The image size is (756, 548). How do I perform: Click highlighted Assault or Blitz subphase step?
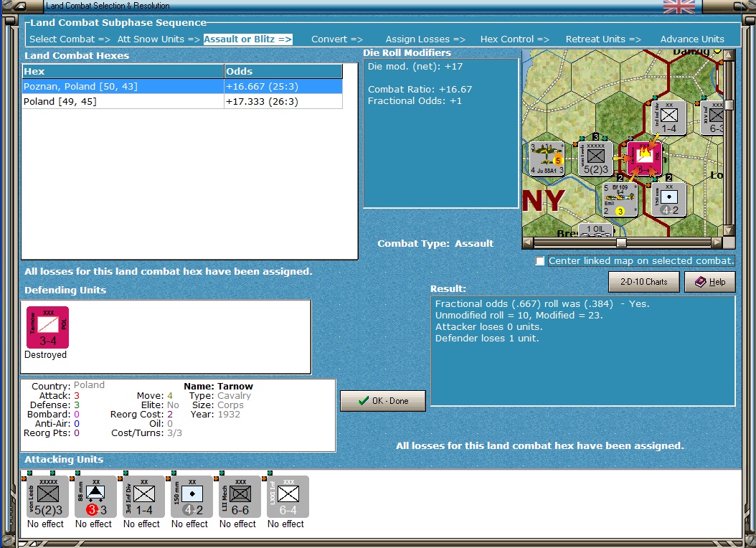[x=248, y=39]
